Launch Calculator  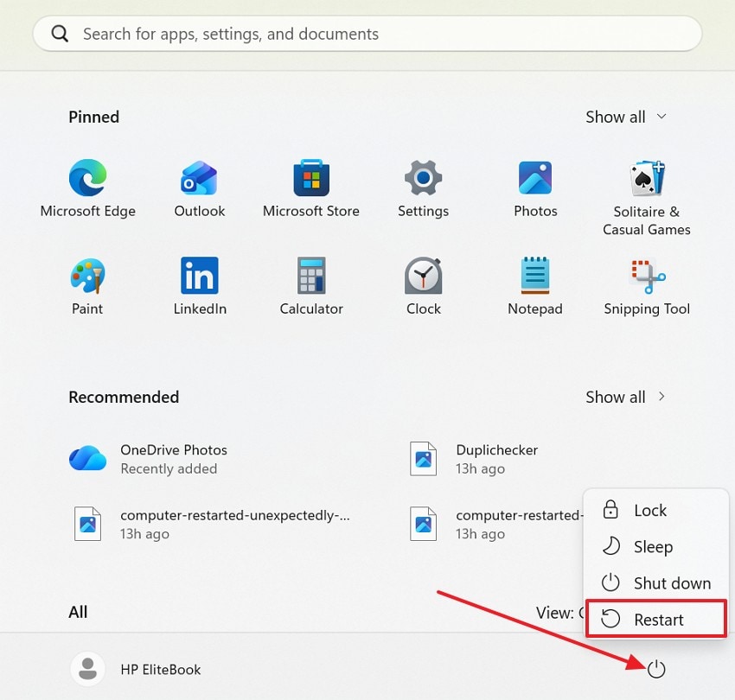pyautogui.click(x=311, y=286)
